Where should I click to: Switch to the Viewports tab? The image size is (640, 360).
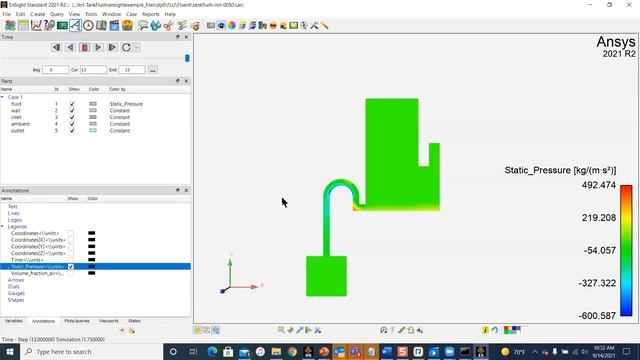(109, 321)
